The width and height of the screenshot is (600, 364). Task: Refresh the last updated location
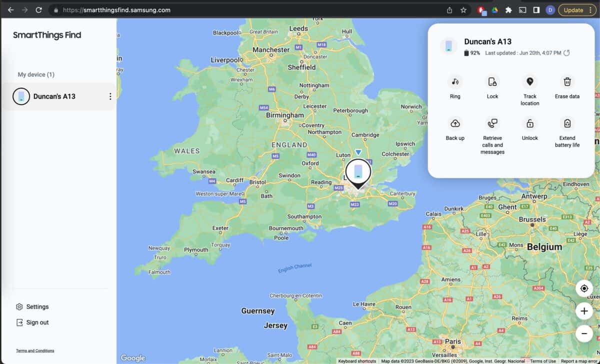pos(566,53)
